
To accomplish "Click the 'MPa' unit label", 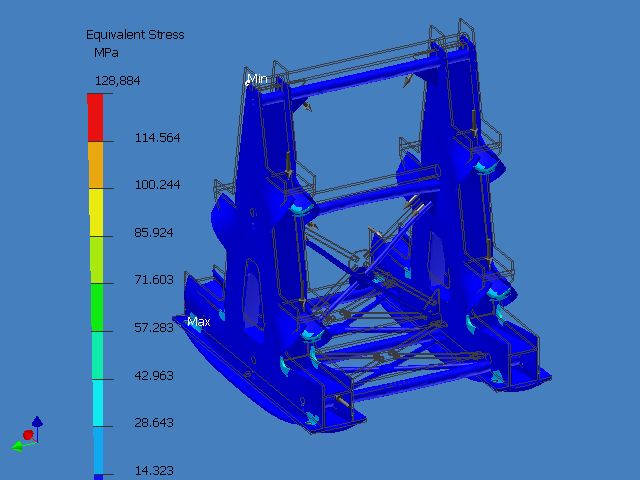I will (x=106, y=53).
